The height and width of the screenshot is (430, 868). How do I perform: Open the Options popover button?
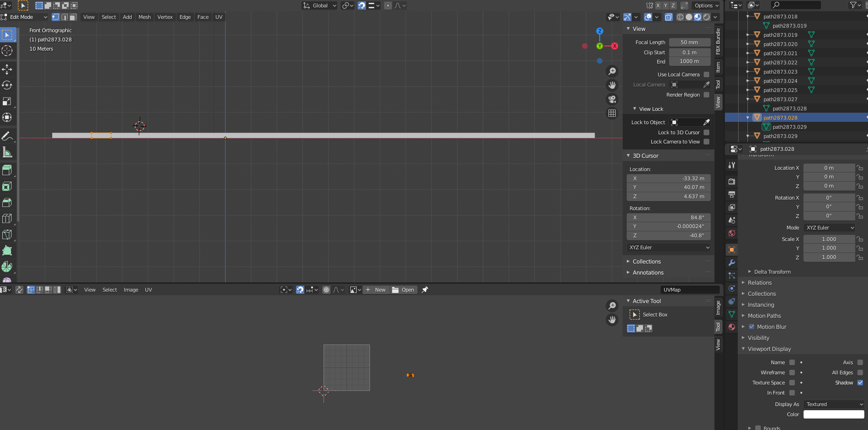pos(706,6)
